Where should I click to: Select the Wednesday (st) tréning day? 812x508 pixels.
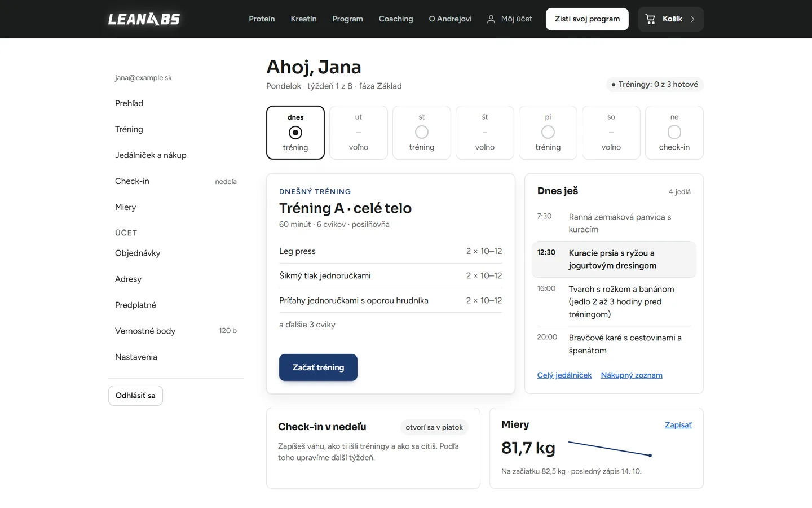422,133
